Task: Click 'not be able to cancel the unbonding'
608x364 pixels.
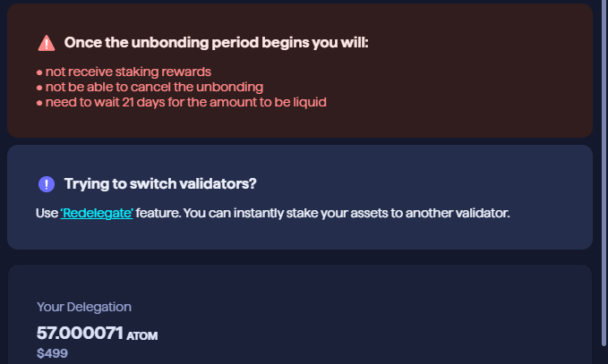Action: click(154, 87)
